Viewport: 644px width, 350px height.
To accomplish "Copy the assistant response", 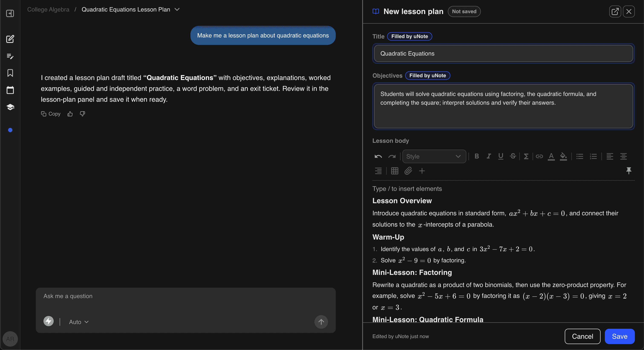I will 51,114.
